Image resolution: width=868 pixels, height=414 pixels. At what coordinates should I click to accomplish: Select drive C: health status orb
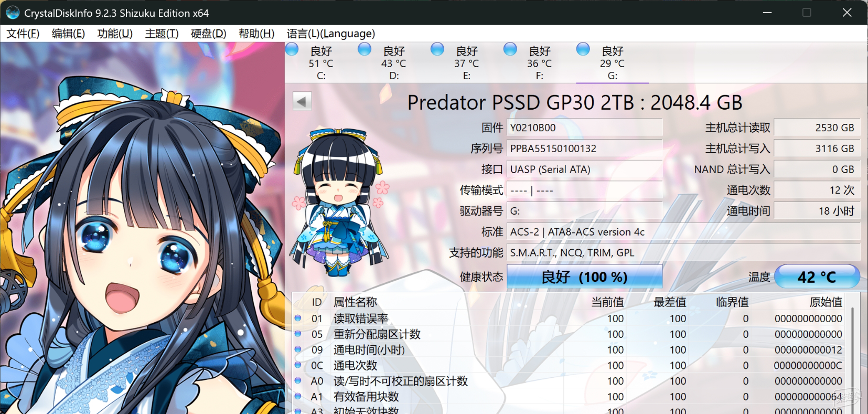[x=292, y=49]
